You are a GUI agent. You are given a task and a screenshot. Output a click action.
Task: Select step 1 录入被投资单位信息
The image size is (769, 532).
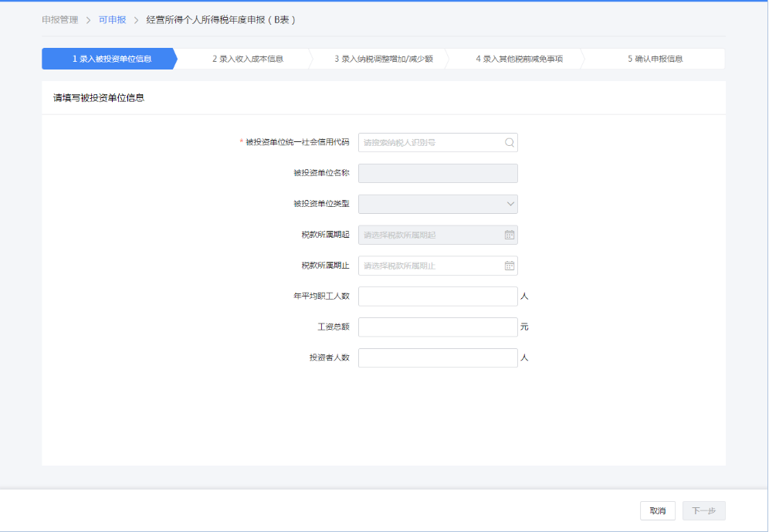(x=111, y=59)
